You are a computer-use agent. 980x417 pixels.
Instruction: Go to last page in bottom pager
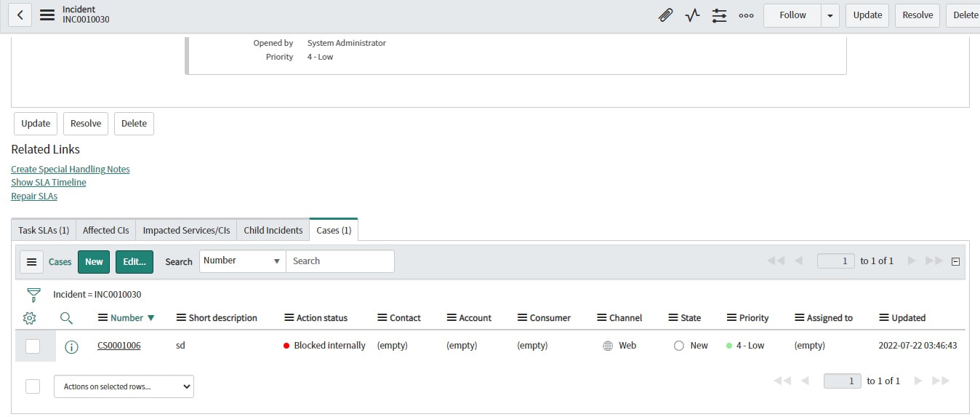pos(941,381)
